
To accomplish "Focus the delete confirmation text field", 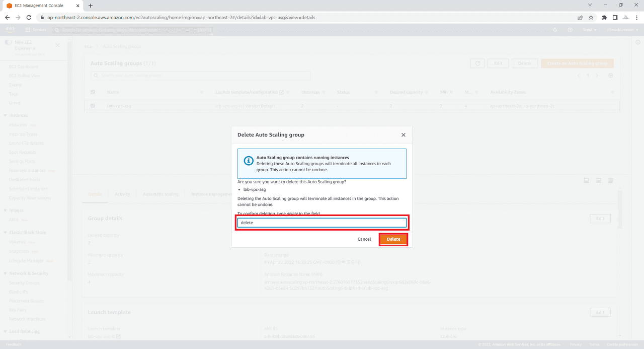I will [x=322, y=223].
